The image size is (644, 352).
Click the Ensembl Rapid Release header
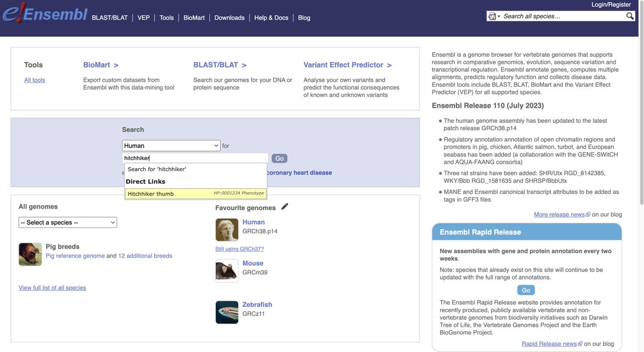pos(527,232)
